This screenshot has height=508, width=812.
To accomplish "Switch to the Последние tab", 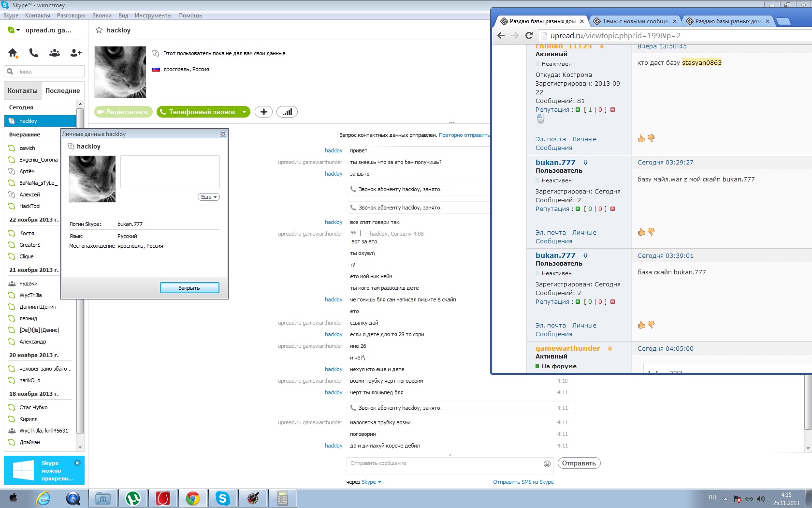I will 63,90.
